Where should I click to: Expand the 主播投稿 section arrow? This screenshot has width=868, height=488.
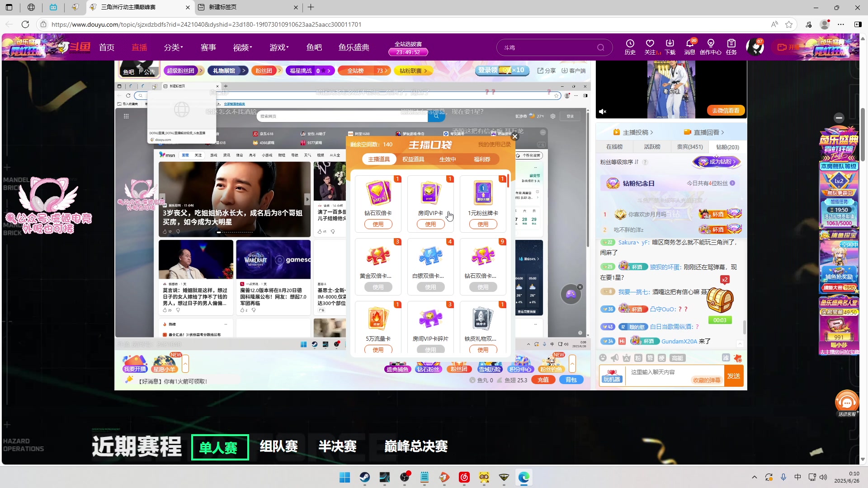point(651,132)
